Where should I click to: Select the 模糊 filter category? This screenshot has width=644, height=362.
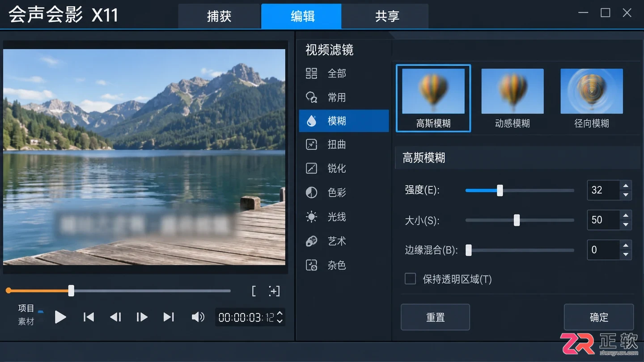click(344, 121)
